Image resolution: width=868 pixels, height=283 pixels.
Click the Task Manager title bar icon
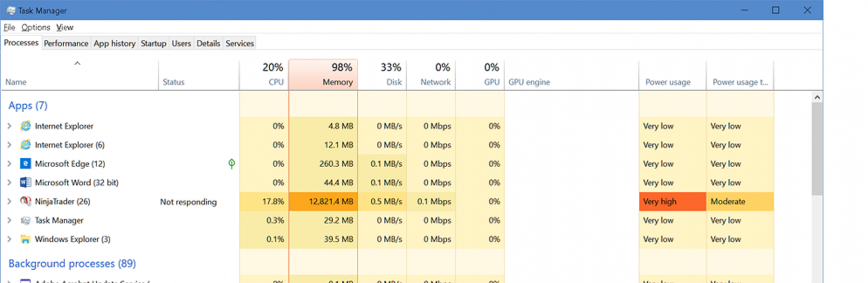click(11, 10)
